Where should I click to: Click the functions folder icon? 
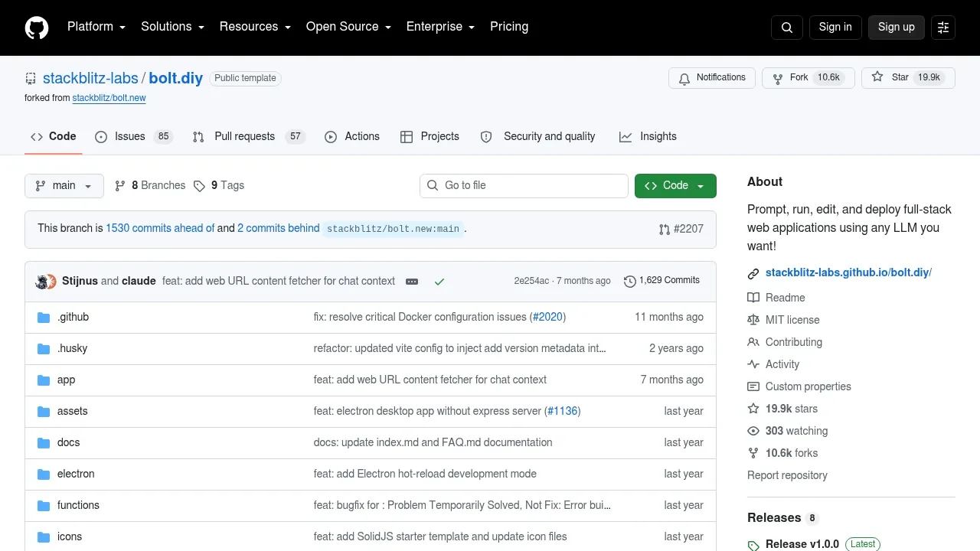(44, 506)
